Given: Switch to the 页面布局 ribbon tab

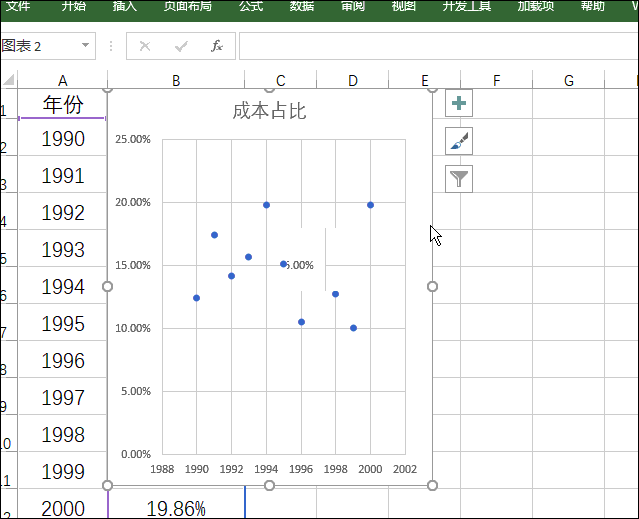Looking at the screenshot, I should tap(187, 6).
